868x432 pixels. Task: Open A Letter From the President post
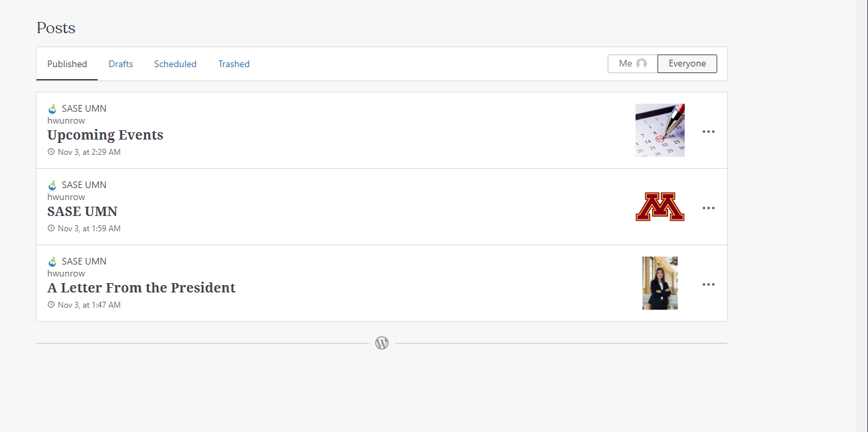pyautogui.click(x=141, y=288)
